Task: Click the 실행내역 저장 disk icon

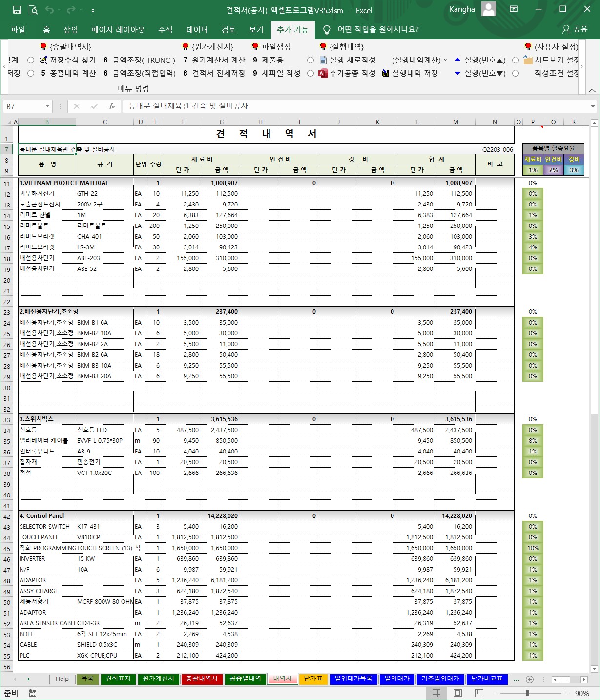Action: [x=385, y=73]
